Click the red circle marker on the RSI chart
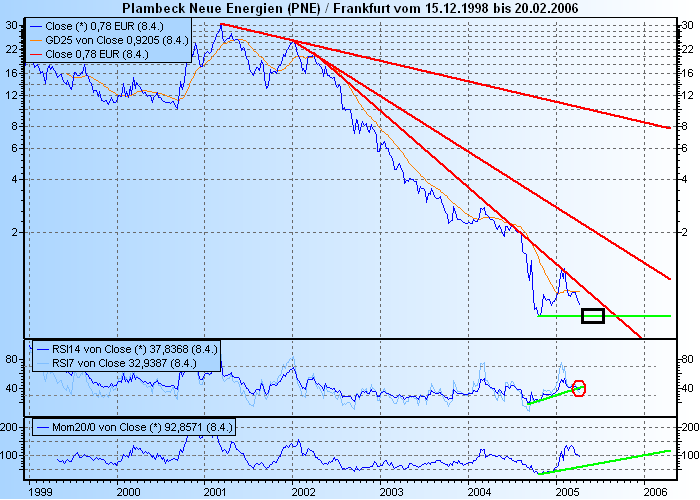The width and height of the screenshot is (700, 500). [x=579, y=388]
